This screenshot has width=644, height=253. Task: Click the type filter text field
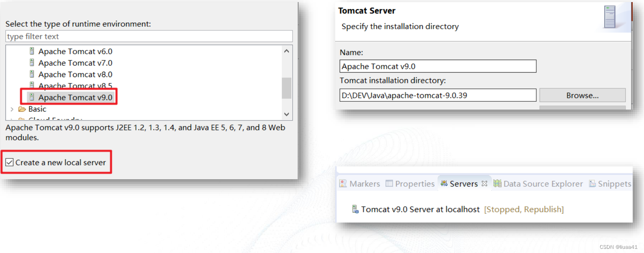pos(149,36)
